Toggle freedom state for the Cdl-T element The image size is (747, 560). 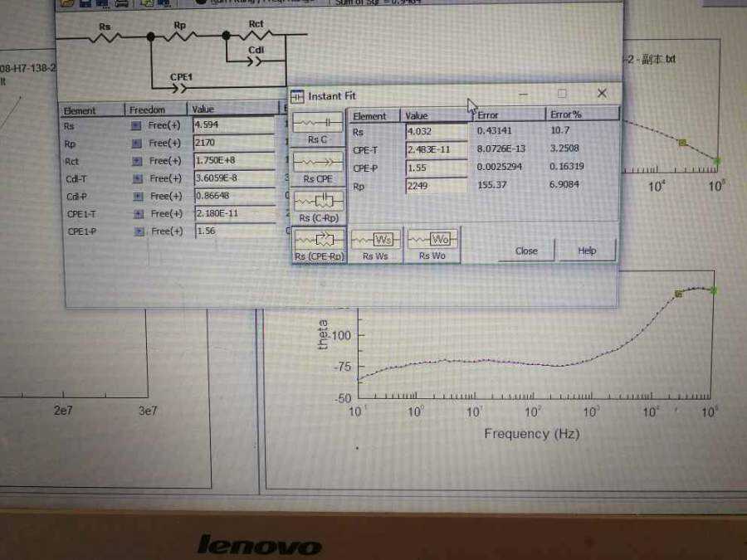[139, 178]
